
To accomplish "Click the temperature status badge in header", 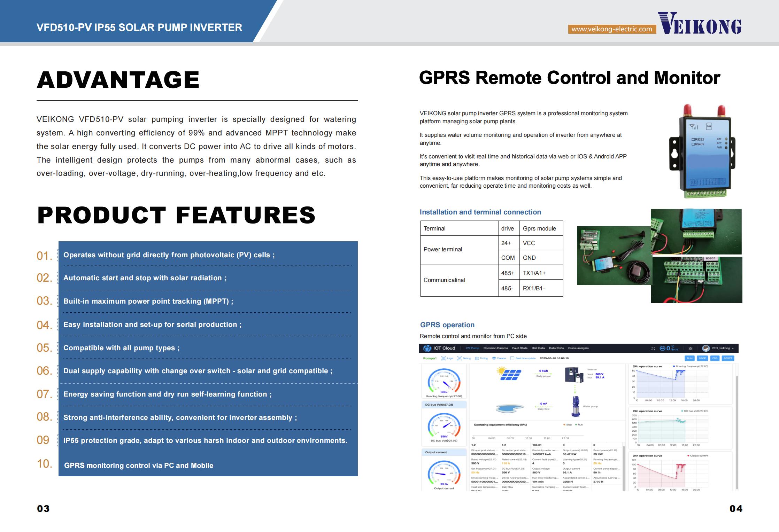I will point(669,348).
